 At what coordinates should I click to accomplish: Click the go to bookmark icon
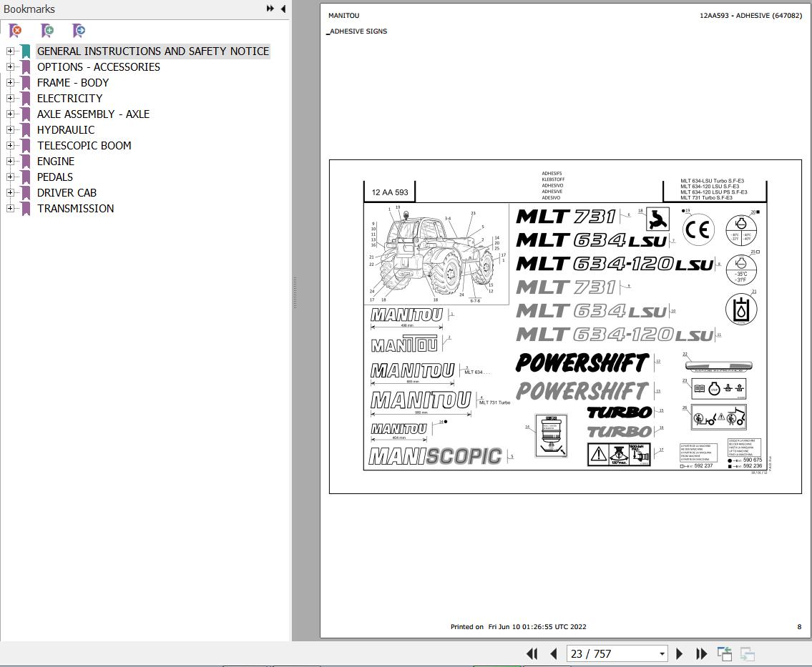[x=79, y=31]
